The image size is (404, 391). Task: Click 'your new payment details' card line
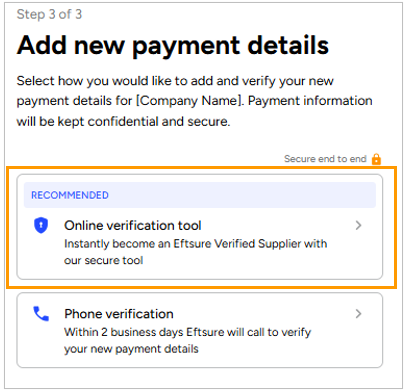click(131, 349)
